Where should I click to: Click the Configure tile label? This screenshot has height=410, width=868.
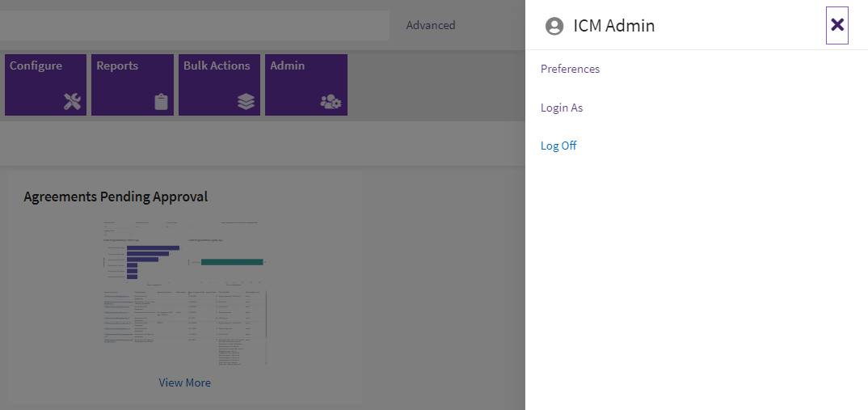tap(36, 66)
